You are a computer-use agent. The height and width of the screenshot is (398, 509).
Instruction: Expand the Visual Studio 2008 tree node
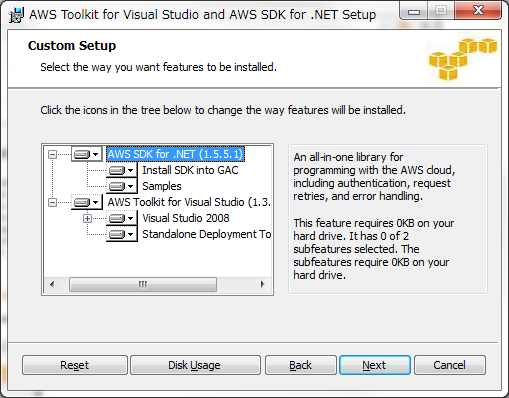pyautogui.click(x=87, y=218)
